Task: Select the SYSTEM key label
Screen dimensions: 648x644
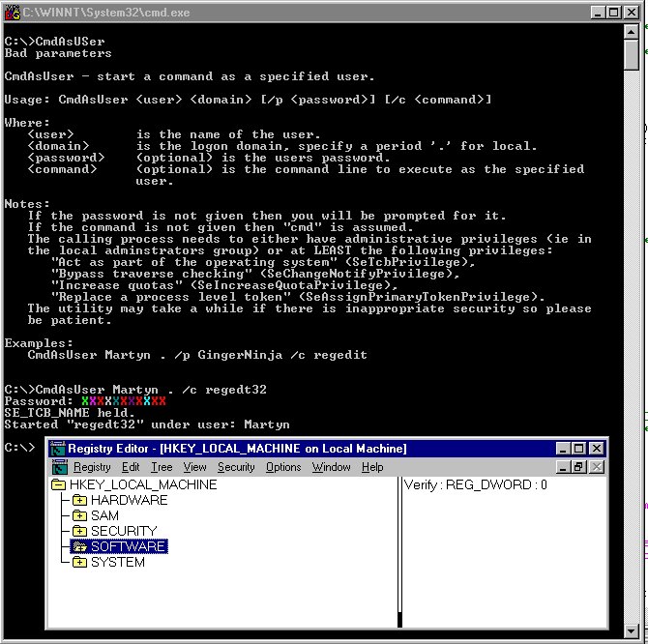Action: click(118, 562)
